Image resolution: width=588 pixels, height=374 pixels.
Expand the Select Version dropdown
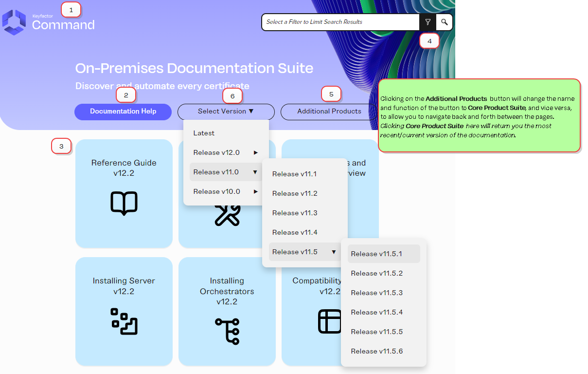pyautogui.click(x=226, y=112)
